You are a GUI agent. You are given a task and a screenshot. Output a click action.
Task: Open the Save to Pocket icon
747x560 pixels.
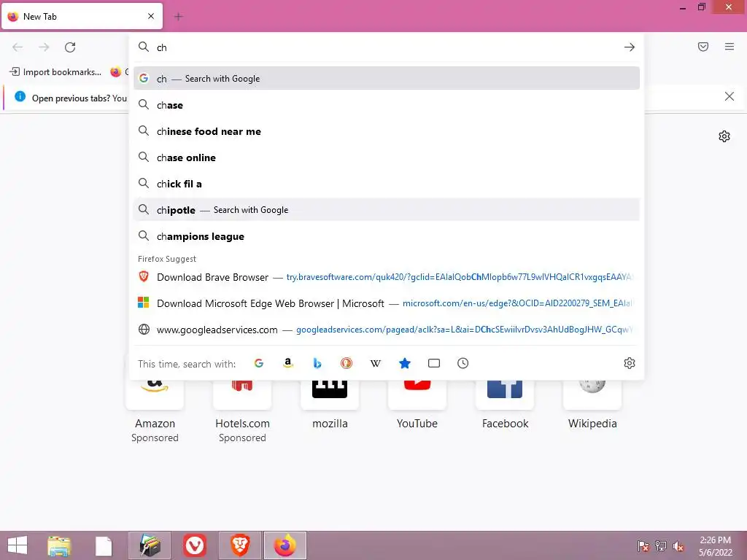703,47
